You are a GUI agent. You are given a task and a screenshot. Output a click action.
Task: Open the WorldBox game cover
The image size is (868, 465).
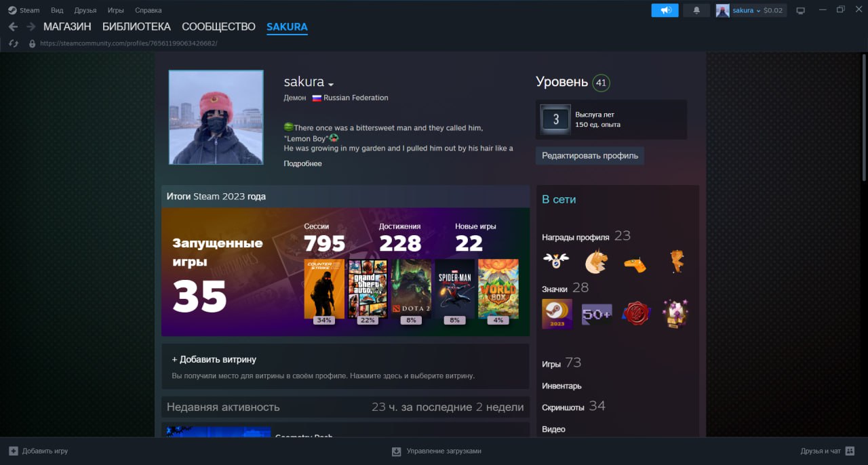(498, 289)
